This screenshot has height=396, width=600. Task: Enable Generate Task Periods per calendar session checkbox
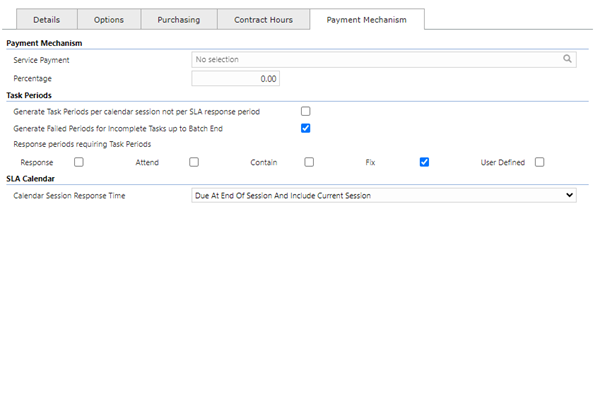tap(305, 111)
